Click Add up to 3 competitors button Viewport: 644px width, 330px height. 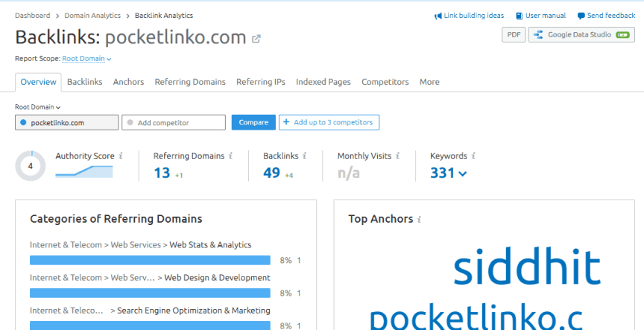(x=329, y=122)
